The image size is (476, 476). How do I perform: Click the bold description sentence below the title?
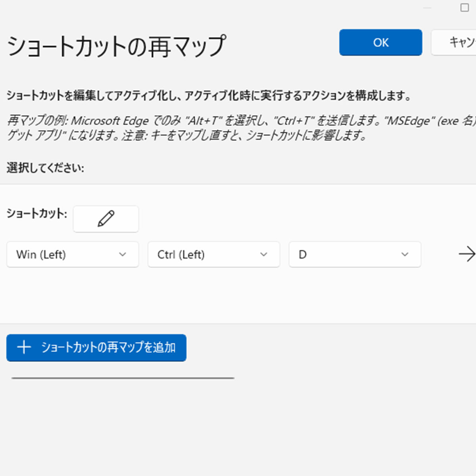pyautogui.click(x=209, y=96)
